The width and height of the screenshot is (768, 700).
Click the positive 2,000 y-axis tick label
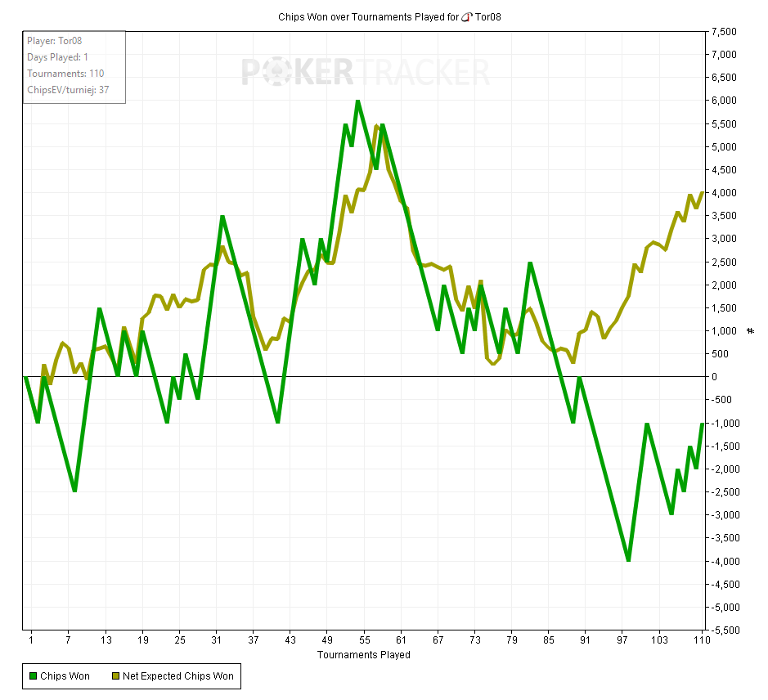coord(724,285)
